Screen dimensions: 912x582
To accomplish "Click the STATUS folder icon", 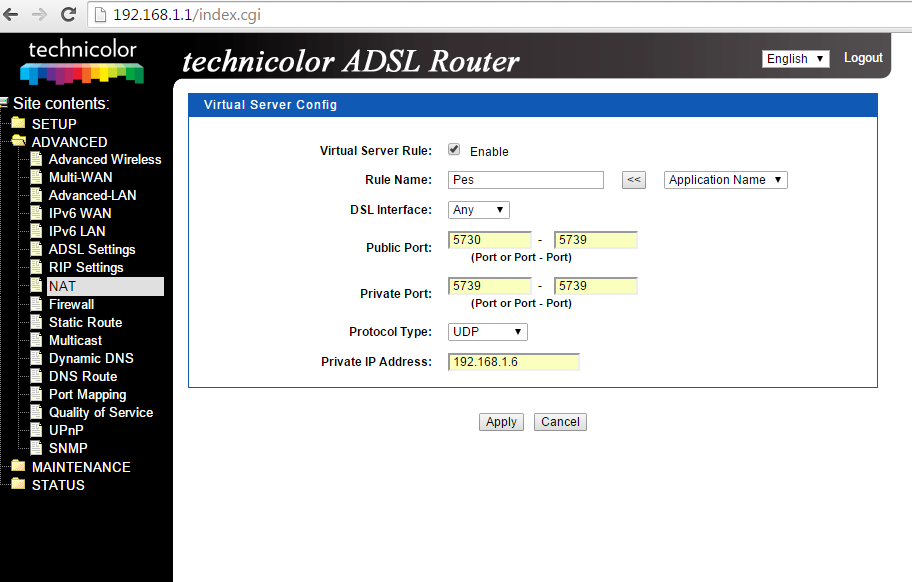I will tap(19, 484).
